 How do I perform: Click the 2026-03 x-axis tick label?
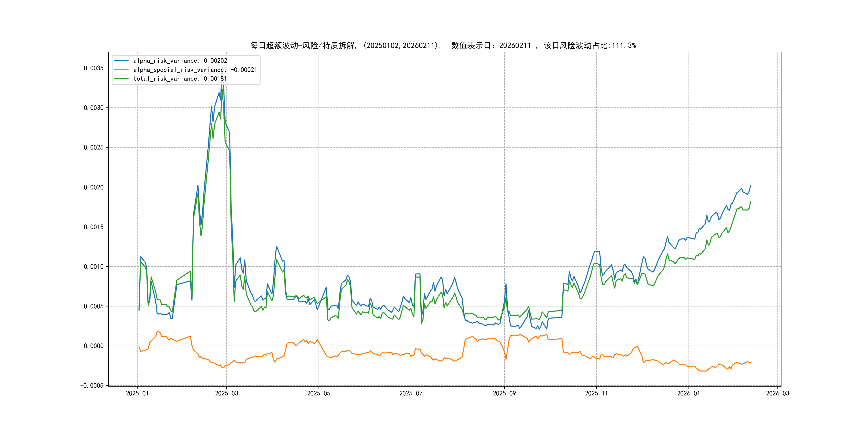[x=777, y=393]
